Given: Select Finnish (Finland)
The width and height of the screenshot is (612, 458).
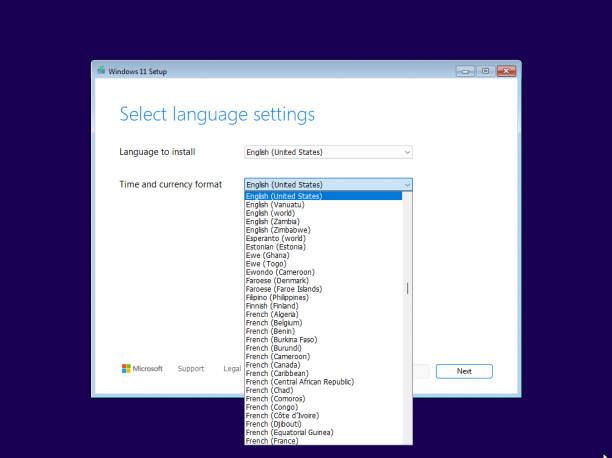Looking at the screenshot, I should [x=323, y=306].
